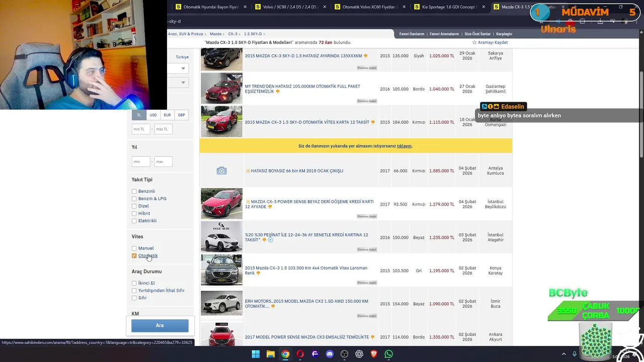Screen dimensions: 644x362
Task: Check the Elektrikli fuel checkbox
Action: [x=134, y=221]
